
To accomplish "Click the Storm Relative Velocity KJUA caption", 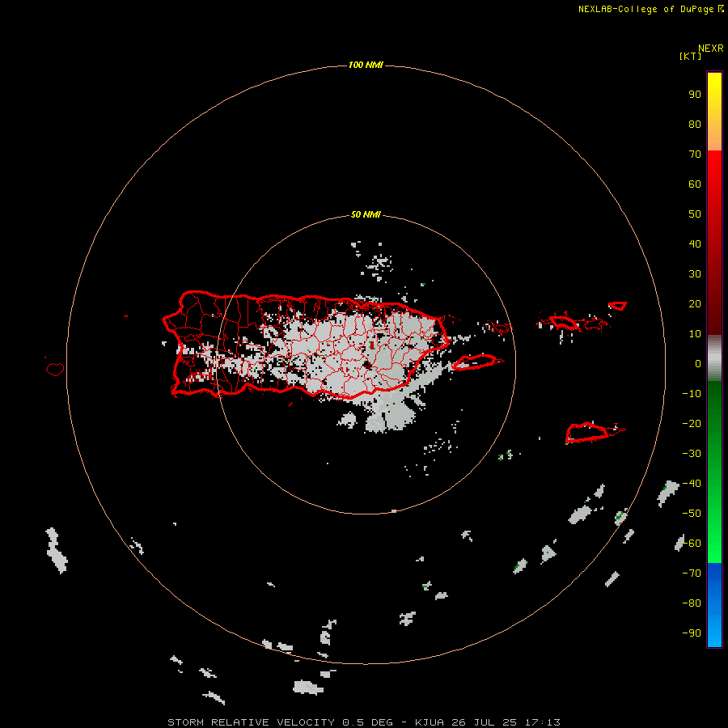I will [x=364, y=722].
